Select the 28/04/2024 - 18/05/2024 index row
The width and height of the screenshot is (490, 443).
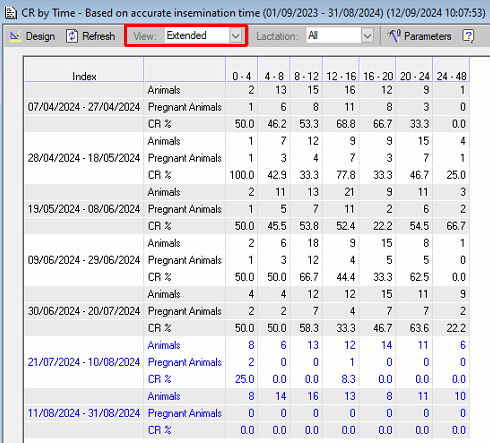tap(84, 158)
